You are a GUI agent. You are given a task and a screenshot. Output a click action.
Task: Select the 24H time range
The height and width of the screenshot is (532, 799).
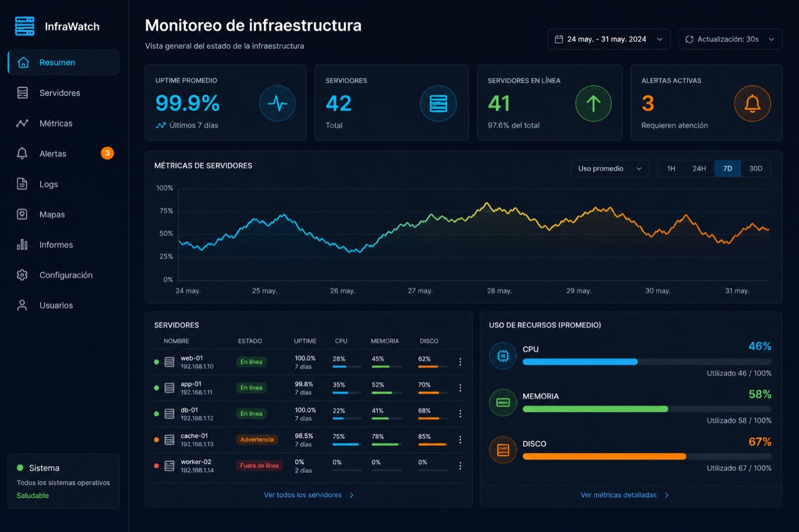(x=699, y=168)
